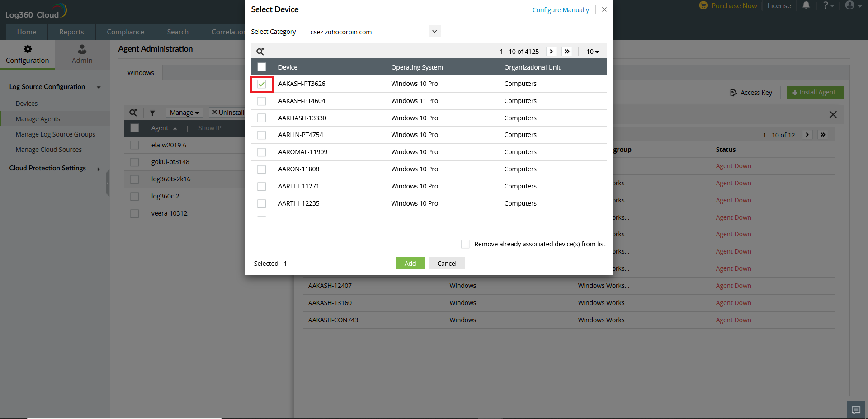Open Manage Log Source Groups in sidebar

coord(56,134)
